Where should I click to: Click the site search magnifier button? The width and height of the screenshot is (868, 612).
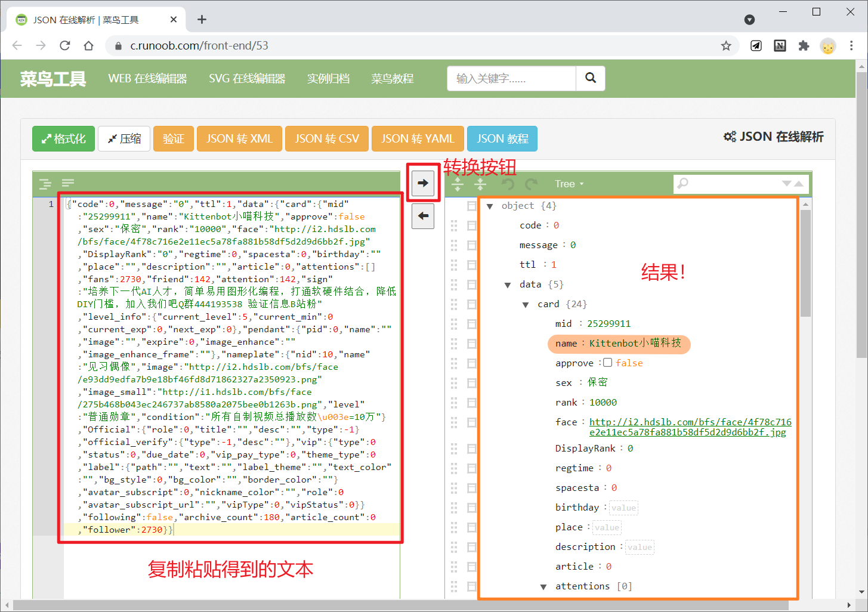(x=591, y=78)
